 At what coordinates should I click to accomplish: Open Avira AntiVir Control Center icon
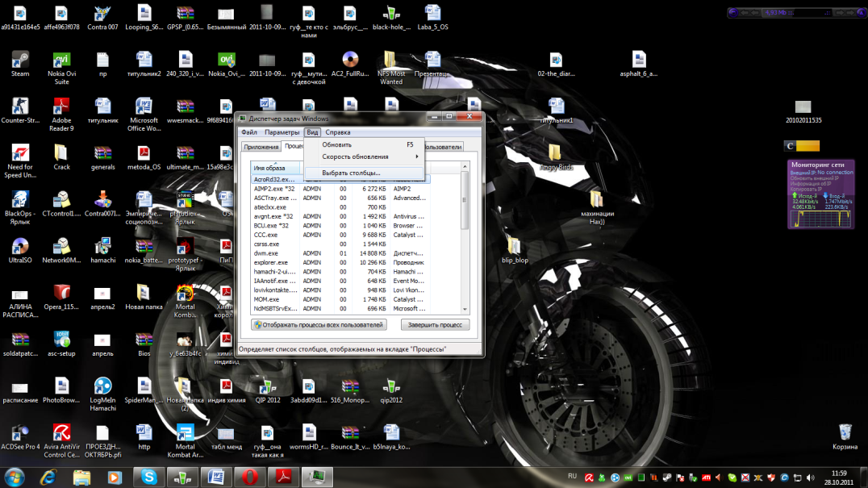(x=61, y=441)
